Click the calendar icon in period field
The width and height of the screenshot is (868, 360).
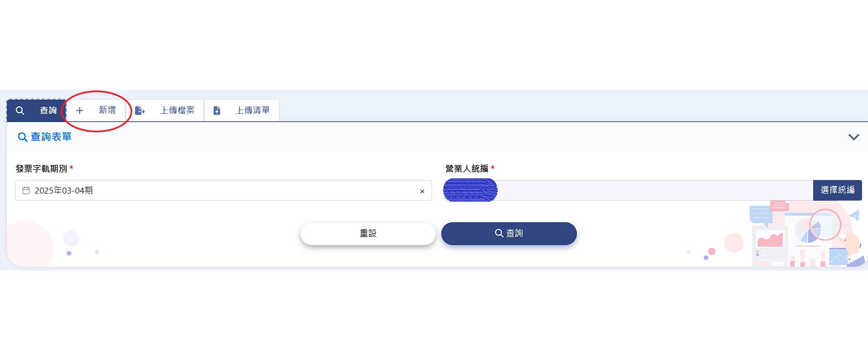point(26,190)
